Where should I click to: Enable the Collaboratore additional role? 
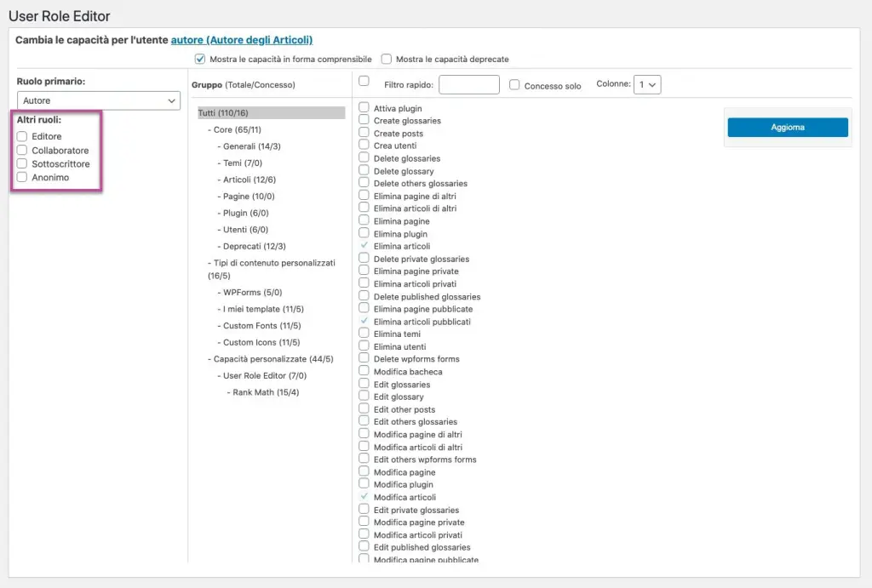click(x=22, y=150)
